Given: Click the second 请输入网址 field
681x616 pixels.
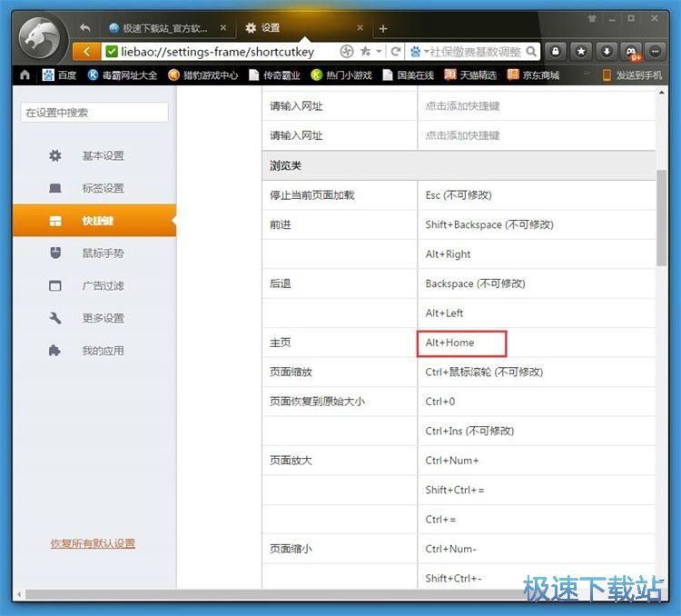Looking at the screenshot, I should tap(340, 135).
